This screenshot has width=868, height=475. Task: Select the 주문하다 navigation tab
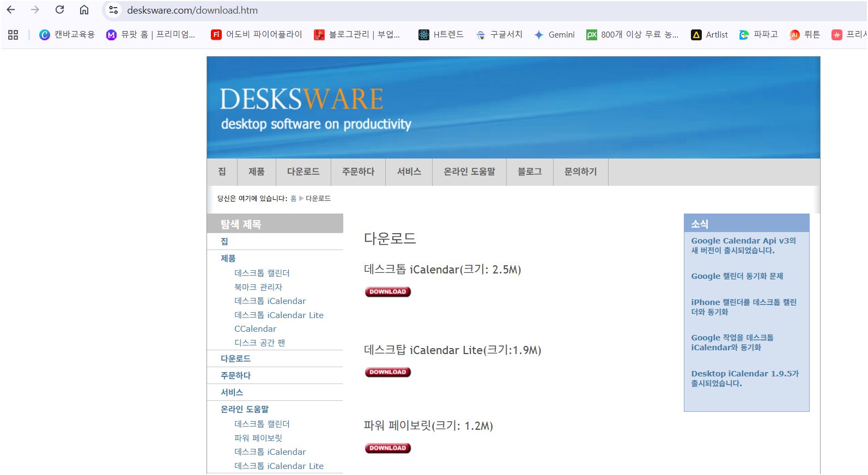coord(358,172)
